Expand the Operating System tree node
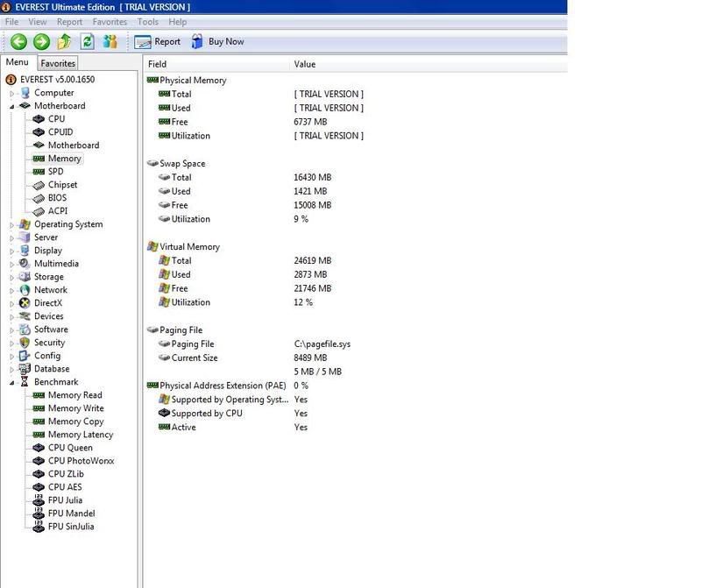The image size is (701, 588). [12, 225]
